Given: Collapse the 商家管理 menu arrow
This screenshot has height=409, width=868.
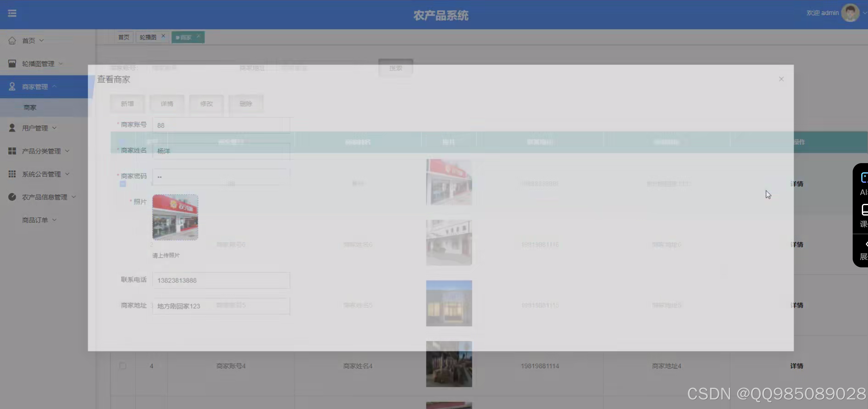Looking at the screenshot, I should point(55,87).
